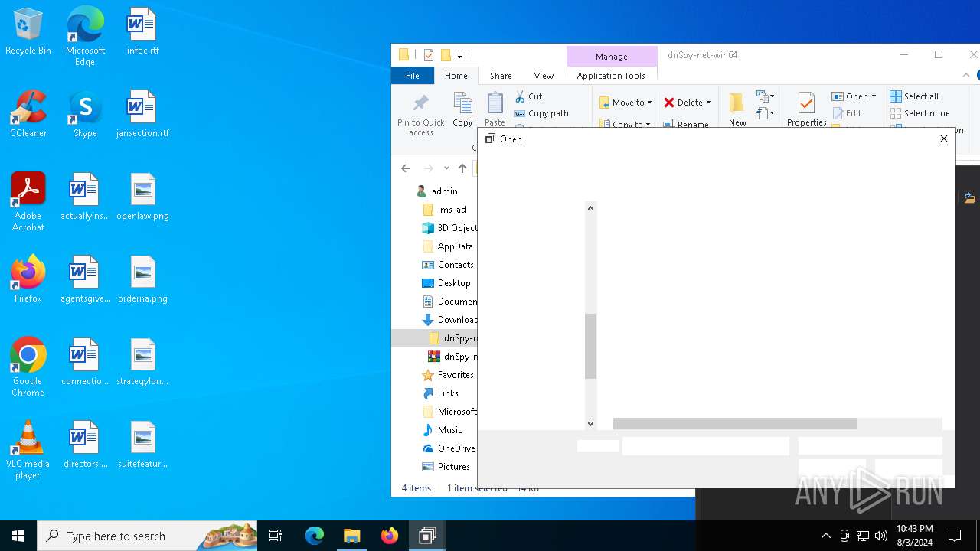Image resolution: width=980 pixels, height=551 pixels.
Task: Click the Copy ribbon button
Action: pyautogui.click(x=462, y=109)
